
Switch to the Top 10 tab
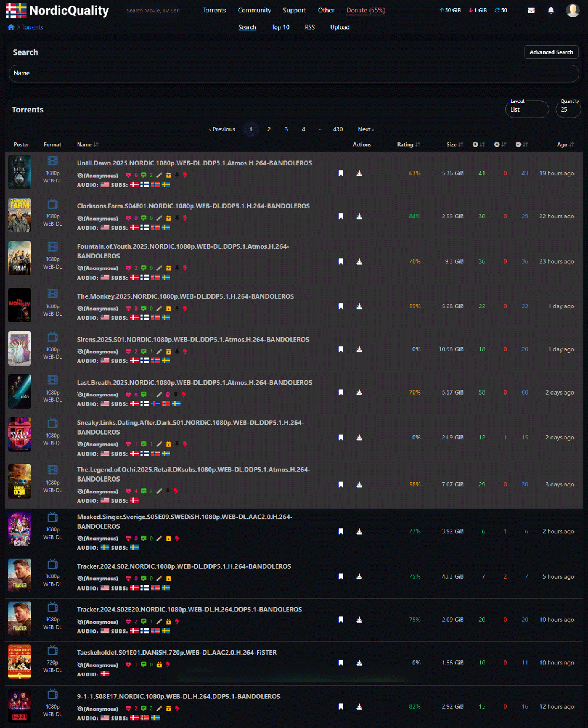(280, 27)
